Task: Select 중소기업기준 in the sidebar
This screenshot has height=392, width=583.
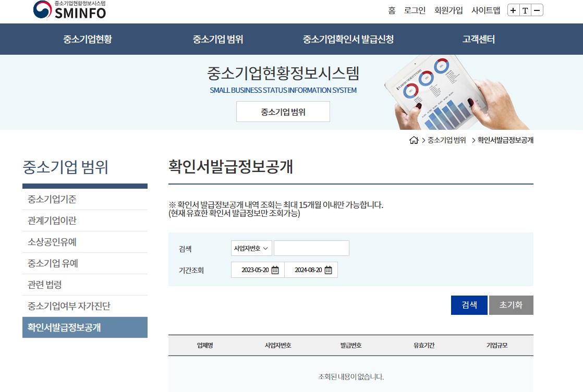Action: click(85, 199)
